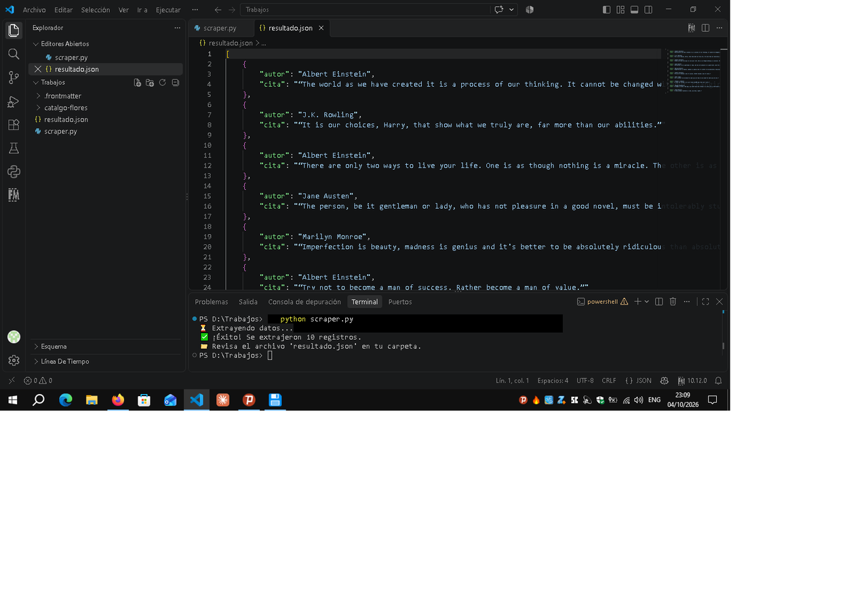Open the Python view in activity bar
This screenshot has width=868, height=601.
14,172
